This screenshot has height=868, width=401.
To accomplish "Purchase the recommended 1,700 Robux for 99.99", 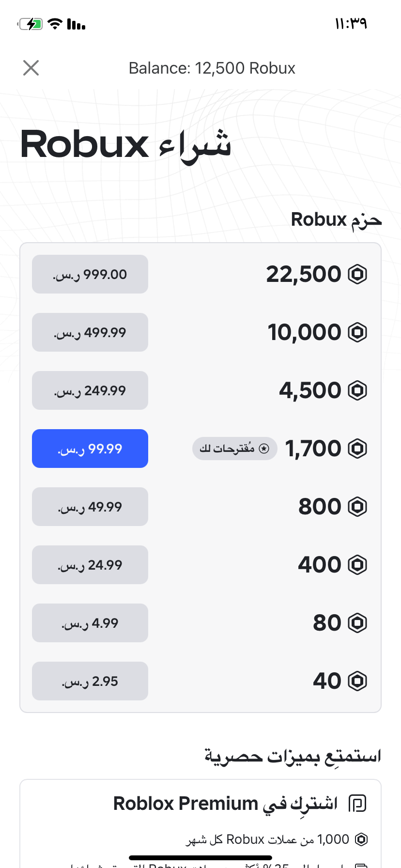I will pyautogui.click(x=90, y=449).
